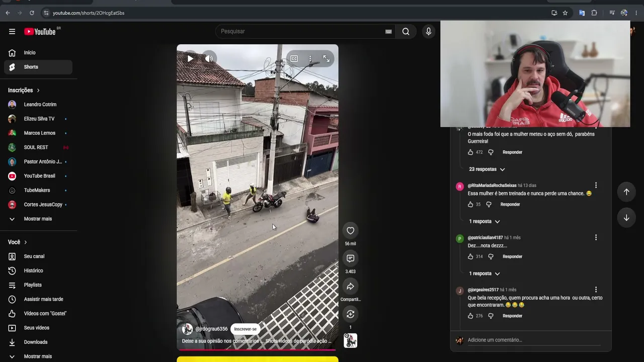Go to previous Short with up arrow

(x=626, y=192)
